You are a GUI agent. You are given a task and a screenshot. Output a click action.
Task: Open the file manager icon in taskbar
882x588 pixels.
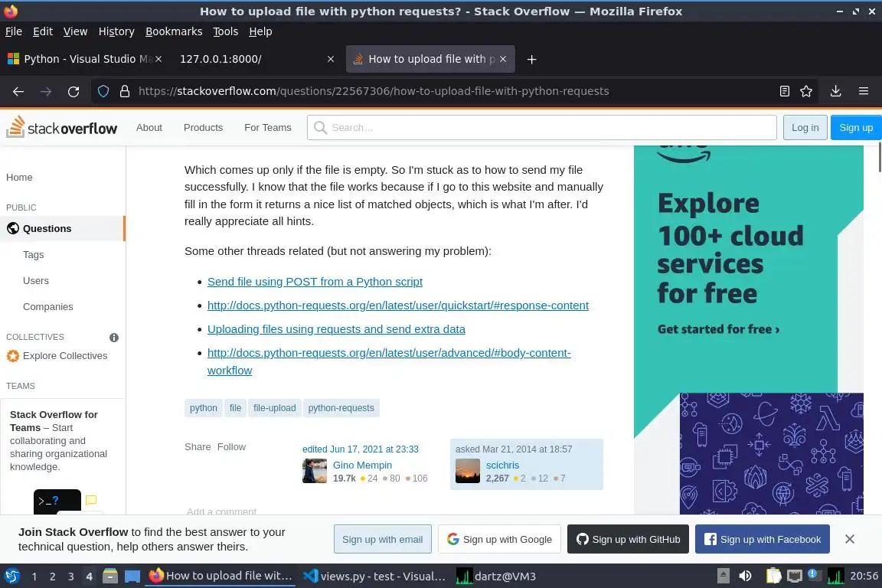point(110,577)
